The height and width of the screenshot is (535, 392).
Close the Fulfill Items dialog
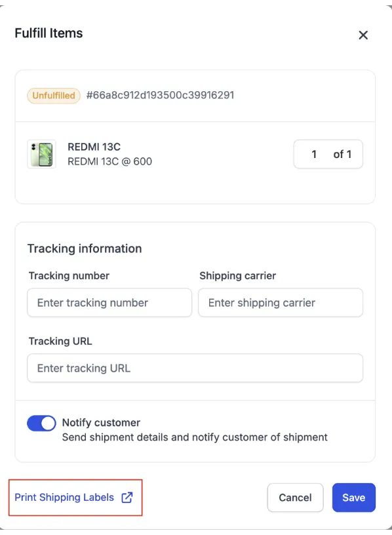(x=363, y=35)
